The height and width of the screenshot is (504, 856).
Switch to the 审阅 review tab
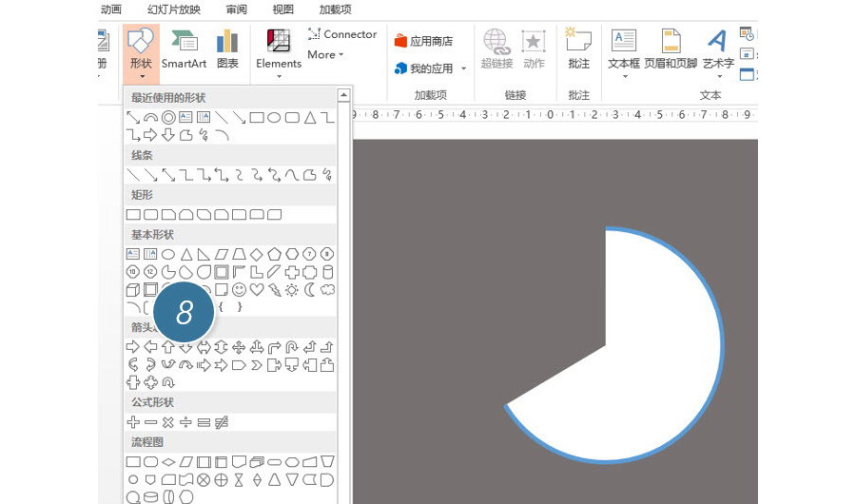coord(236,10)
